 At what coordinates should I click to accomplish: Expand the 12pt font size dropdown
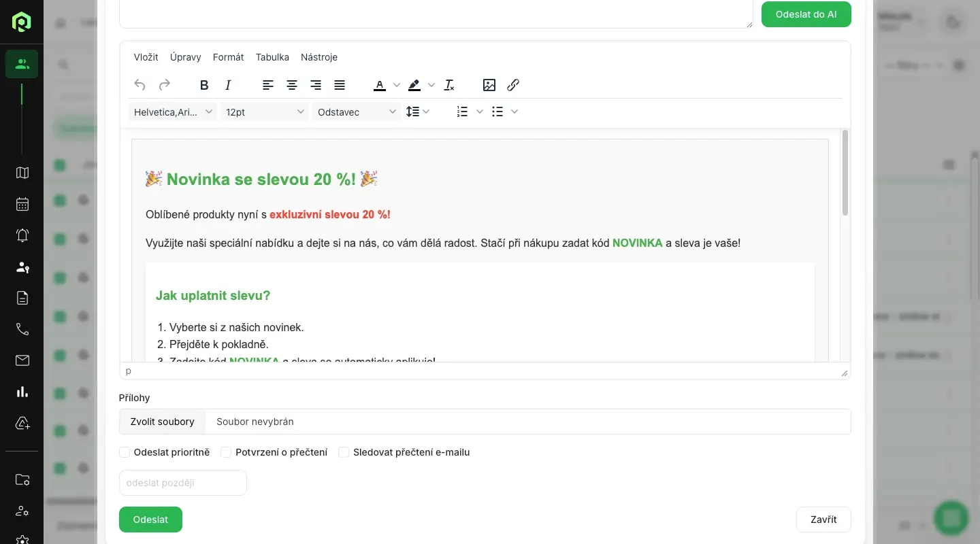265,112
